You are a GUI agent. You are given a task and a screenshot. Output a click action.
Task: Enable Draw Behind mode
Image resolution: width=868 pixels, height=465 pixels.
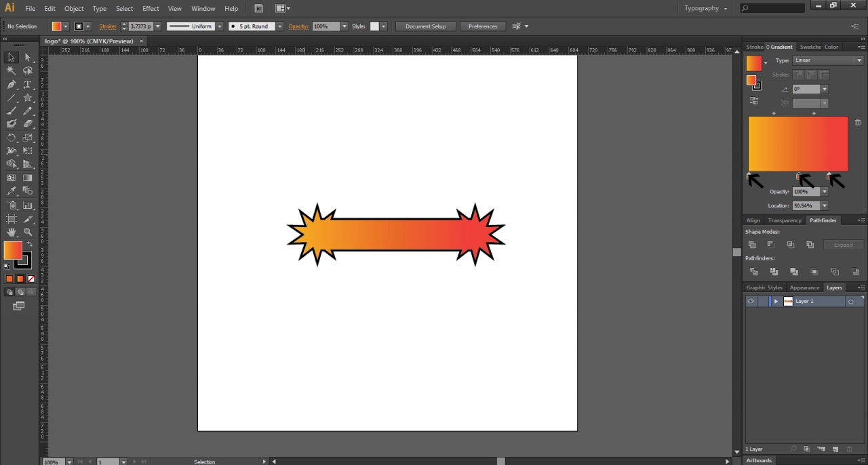20,292
